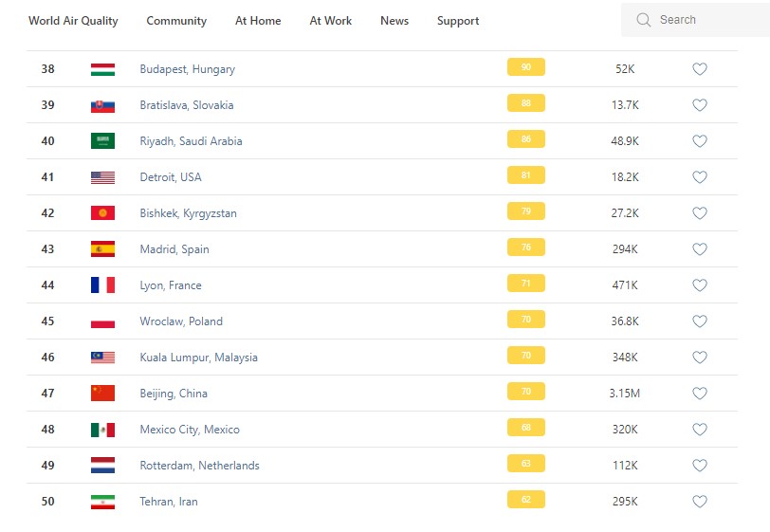Open the World Air Quality menu

tap(72, 21)
